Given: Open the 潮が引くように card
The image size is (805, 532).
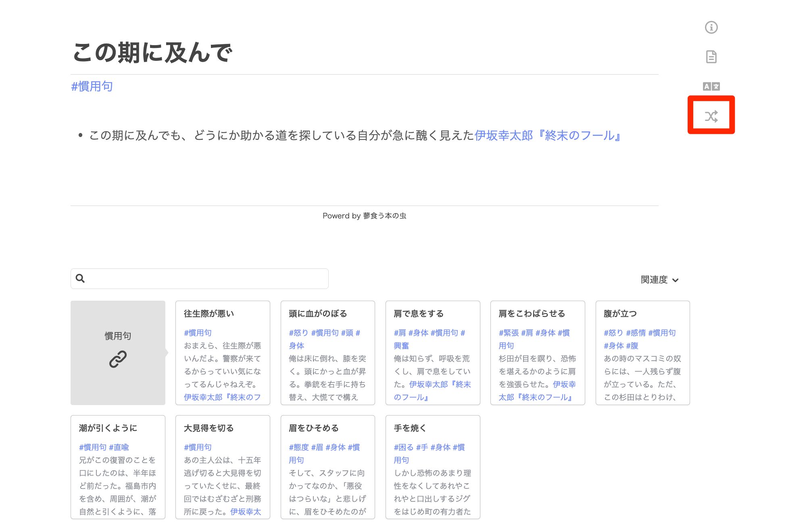Looking at the screenshot, I should coord(108,428).
